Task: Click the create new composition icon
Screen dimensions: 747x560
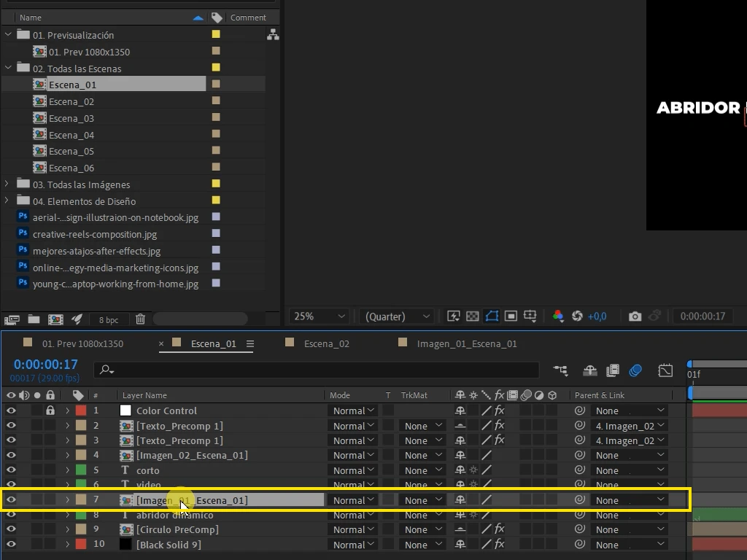Action: pyautogui.click(x=55, y=319)
